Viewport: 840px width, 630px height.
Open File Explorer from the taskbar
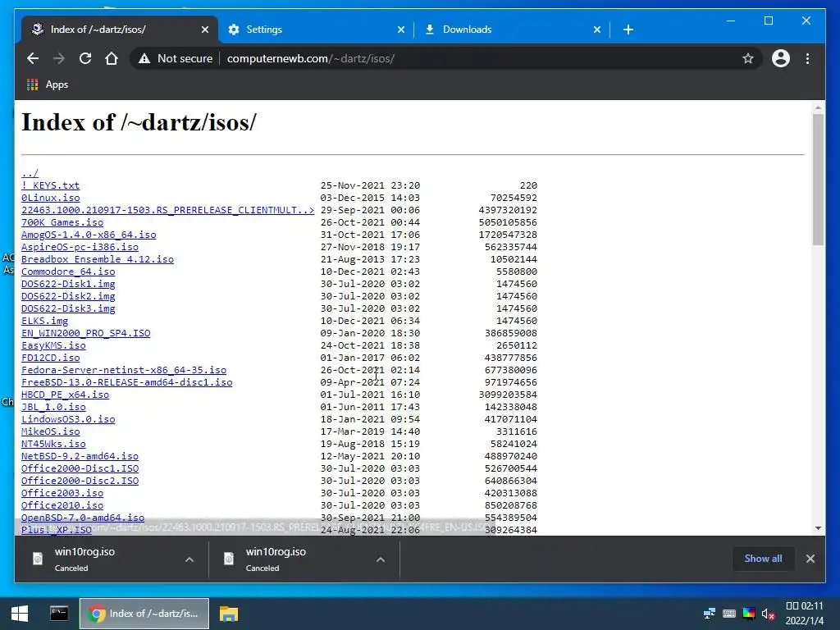click(229, 614)
